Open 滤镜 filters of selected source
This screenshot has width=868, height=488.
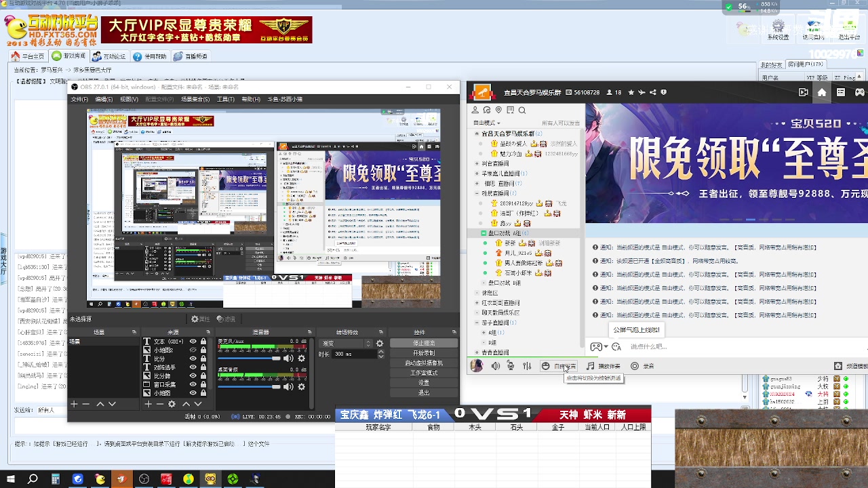pos(226,319)
